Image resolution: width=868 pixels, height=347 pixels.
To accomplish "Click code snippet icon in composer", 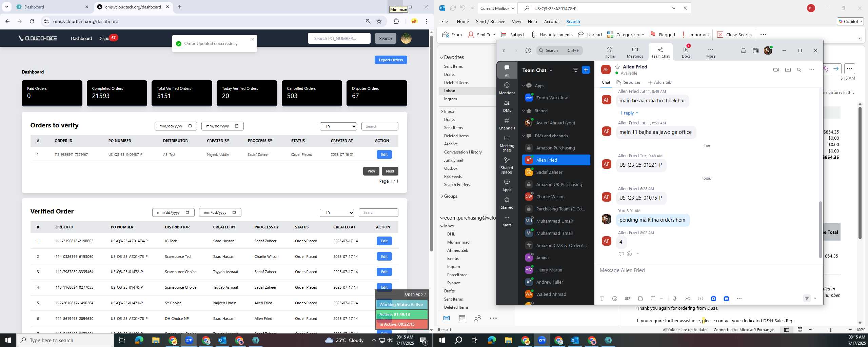I will [700, 299].
